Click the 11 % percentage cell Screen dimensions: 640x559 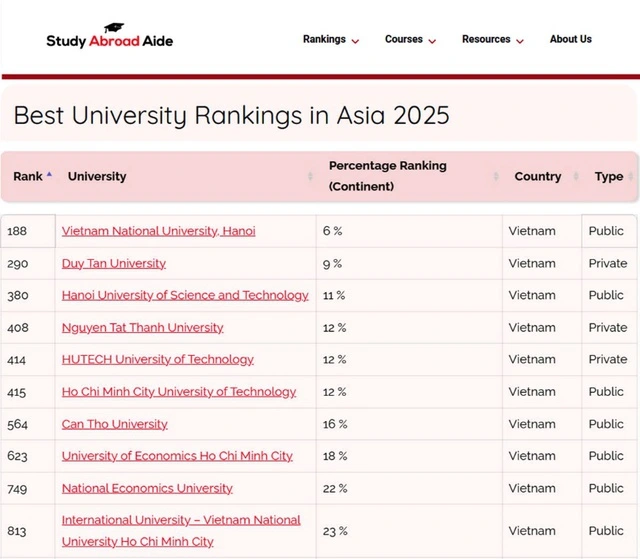pyautogui.click(x=409, y=295)
